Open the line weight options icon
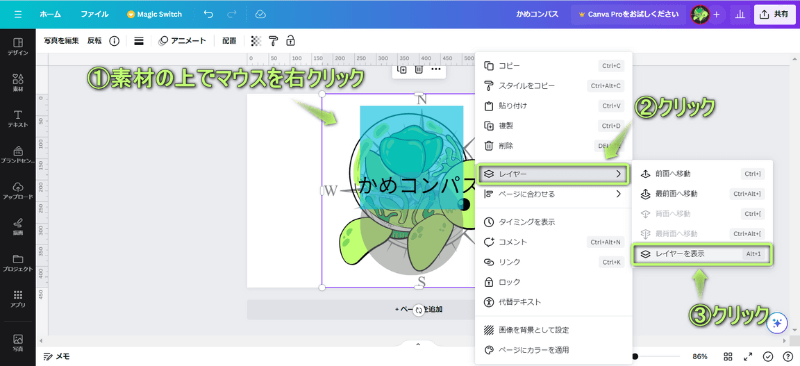The width and height of the screenshot is (800, 366). pyautogui.click(x=139, y=41)
